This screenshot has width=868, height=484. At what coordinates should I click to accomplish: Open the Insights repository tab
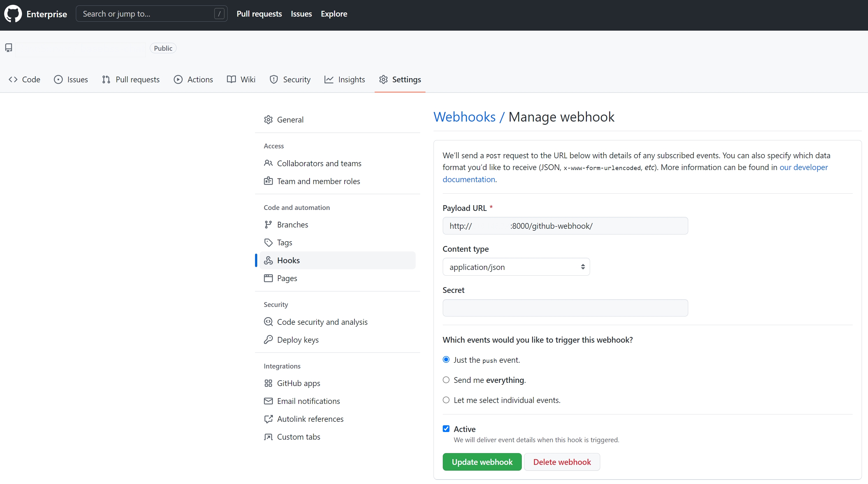(x=344, y=79)
